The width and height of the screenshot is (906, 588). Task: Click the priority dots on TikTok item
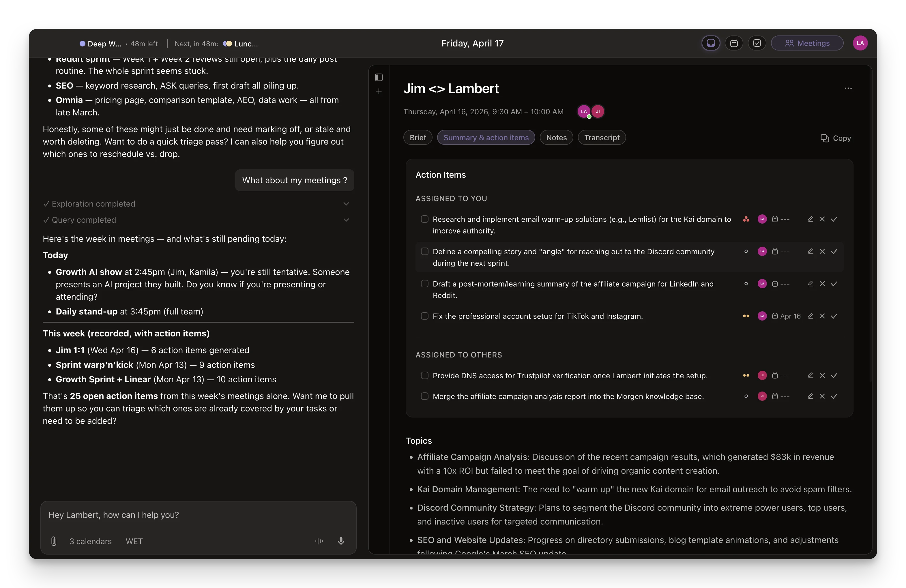[746, 316]
